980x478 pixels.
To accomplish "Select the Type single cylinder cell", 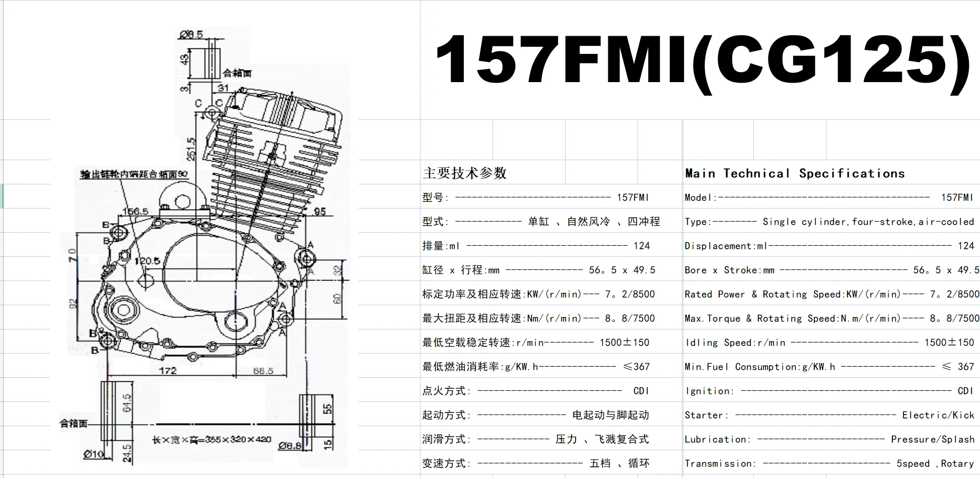I will click(x=831, y=221).
